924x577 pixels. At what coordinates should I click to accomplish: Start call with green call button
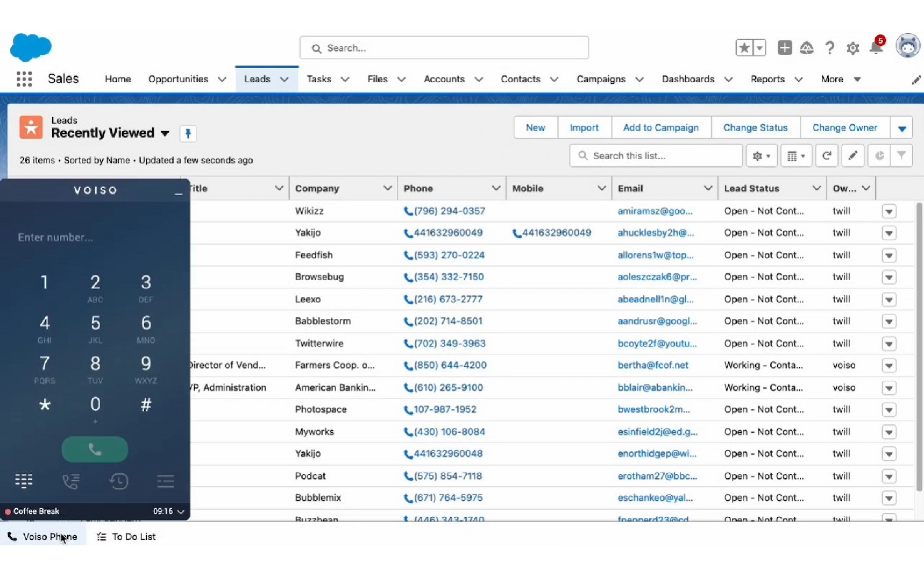(x=95, y=449)
